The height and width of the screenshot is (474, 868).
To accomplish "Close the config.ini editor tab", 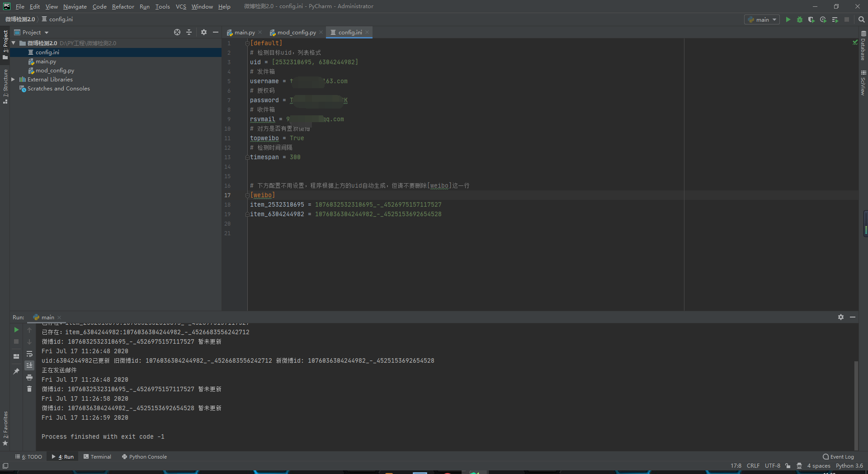I will (x=367, y=32).
